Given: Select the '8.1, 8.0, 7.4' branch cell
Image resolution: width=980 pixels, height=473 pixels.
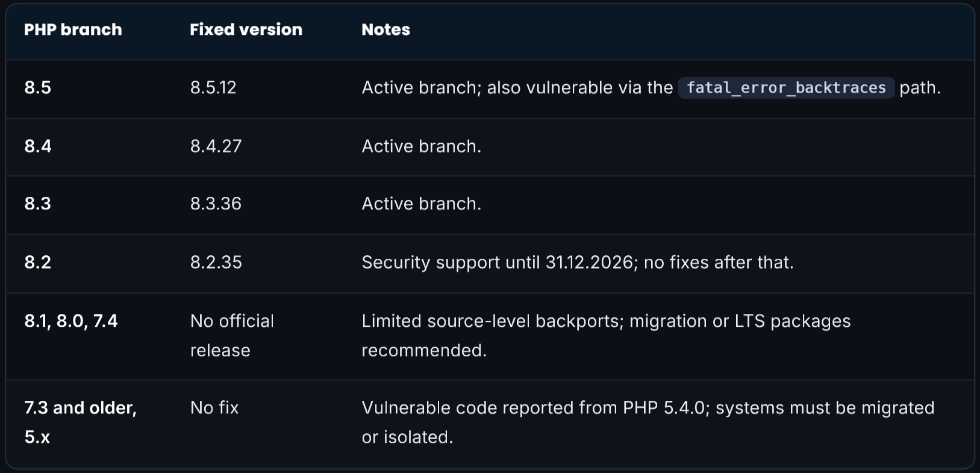Looking at the screenshot, I should 71,321.
